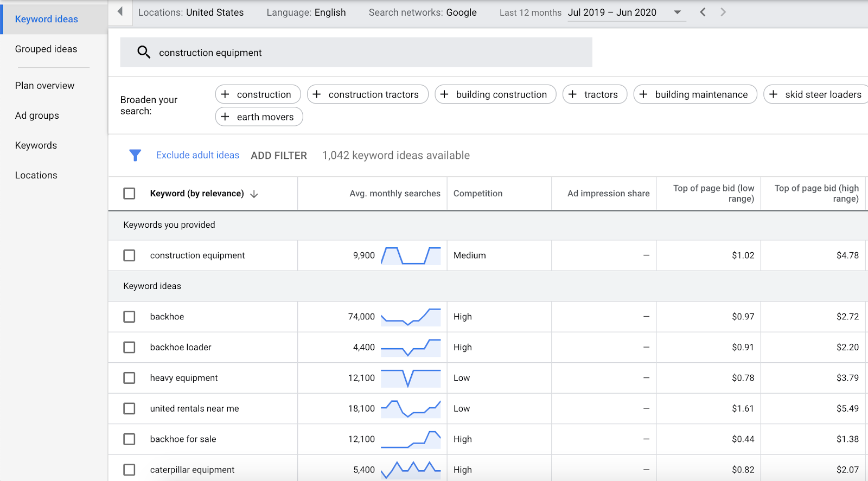Go to the previous date range period
This screenshot has width=868, height=481.
click(703, 12)
